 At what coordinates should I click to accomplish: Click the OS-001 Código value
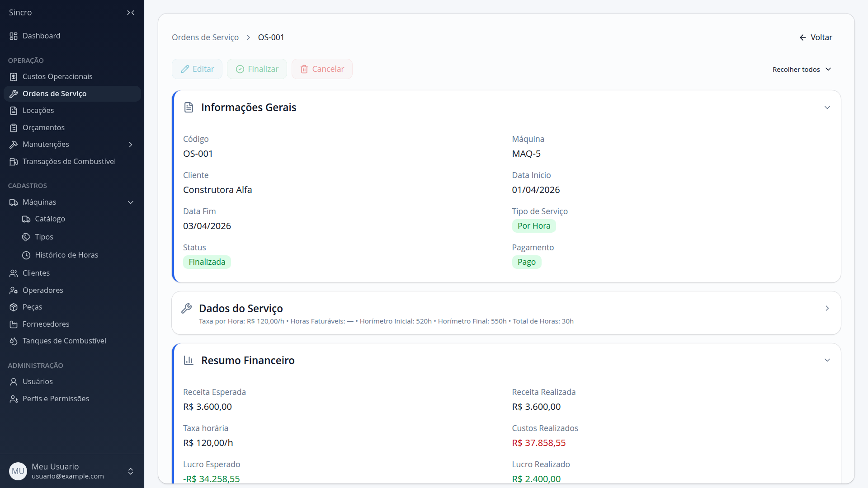198,154
